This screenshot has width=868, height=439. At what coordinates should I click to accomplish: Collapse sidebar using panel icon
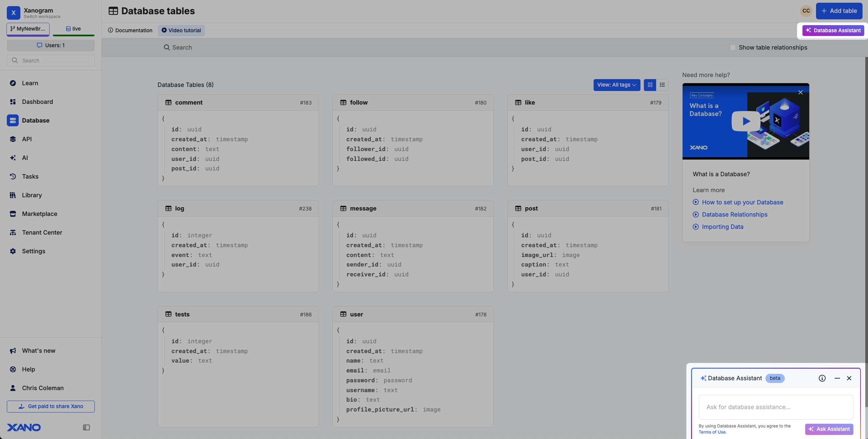point(86,427)
